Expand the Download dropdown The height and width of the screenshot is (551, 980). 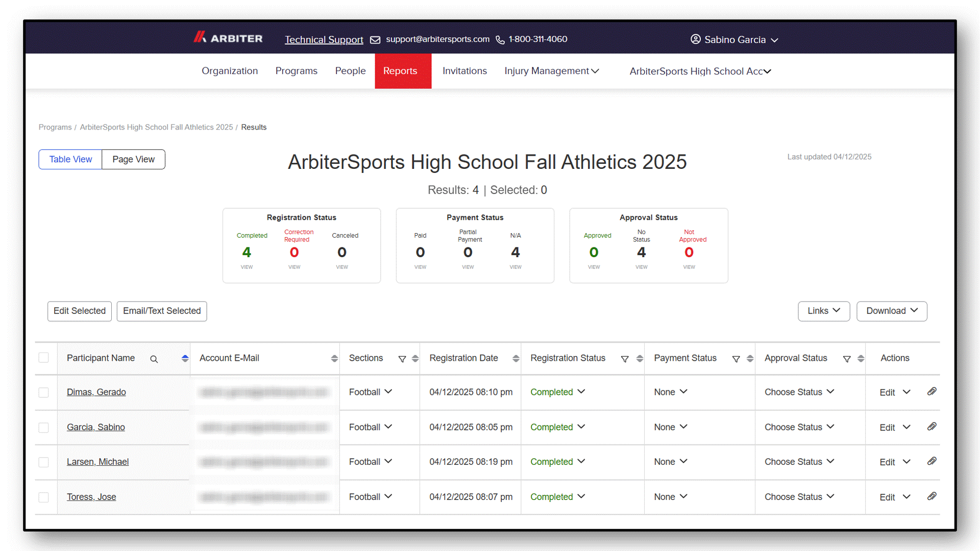tap(892, 311)
